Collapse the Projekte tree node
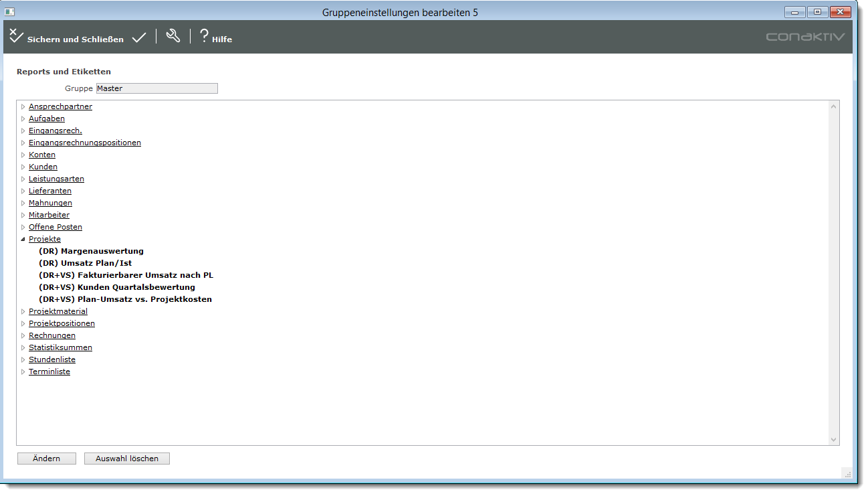Screen dimensions: 868x494 click(23, 239)
